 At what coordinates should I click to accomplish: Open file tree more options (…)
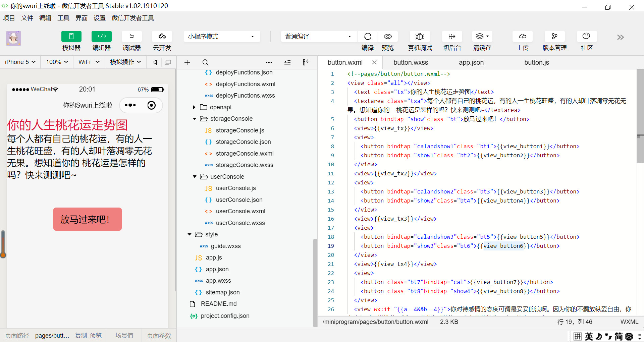click(x=269, y=62)
